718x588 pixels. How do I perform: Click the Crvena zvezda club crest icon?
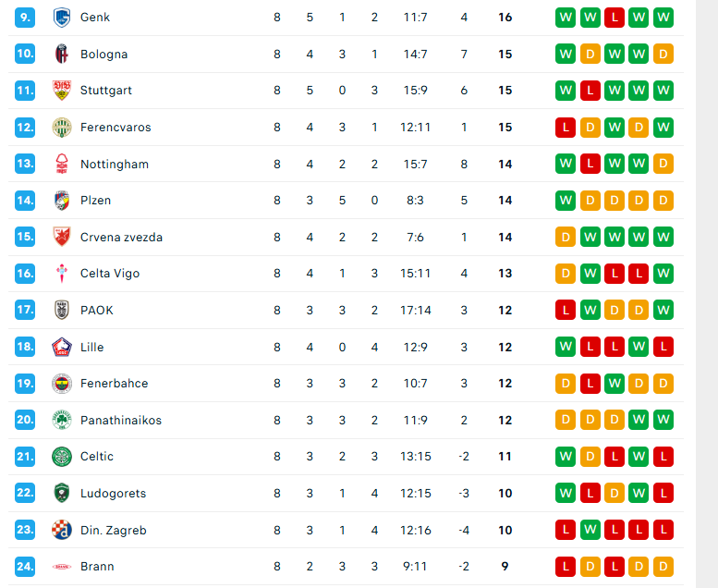62,237
